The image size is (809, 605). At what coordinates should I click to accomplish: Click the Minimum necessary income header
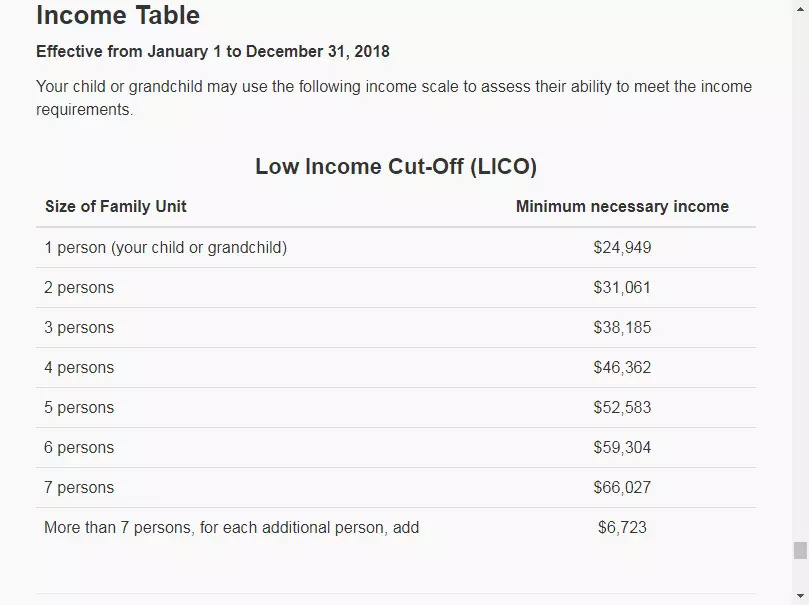point(622,207)
